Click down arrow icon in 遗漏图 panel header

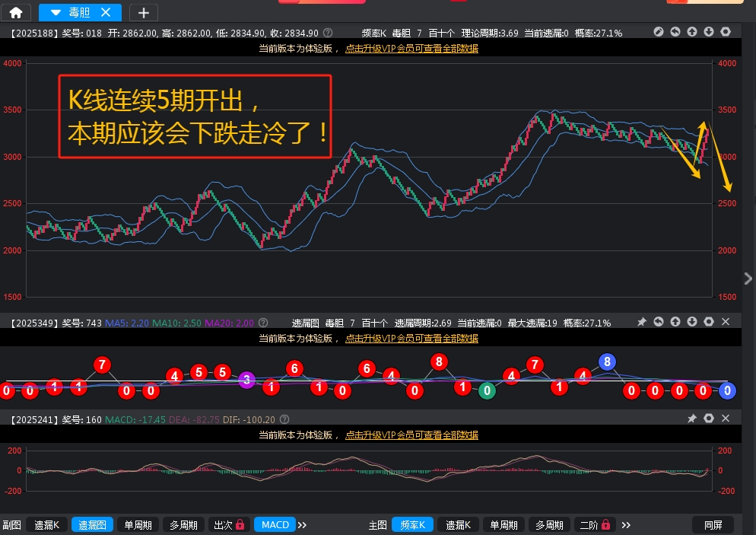point(692,322)
